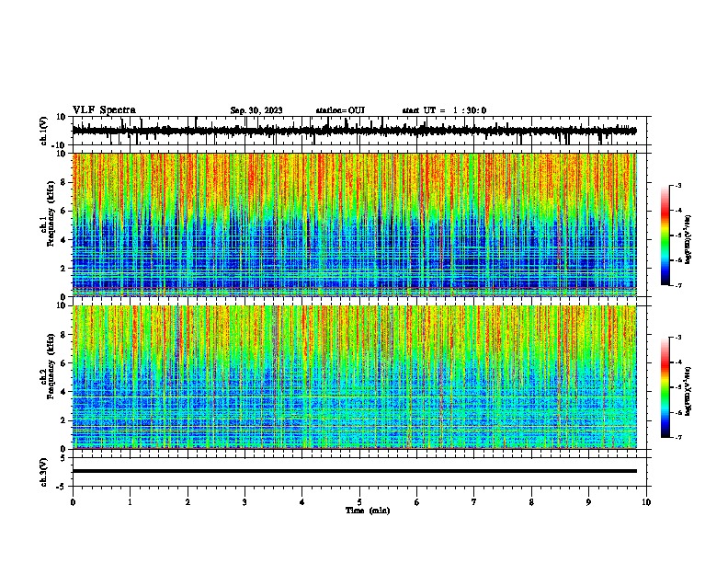Viewport: 728px width, 563px height.
Task: Click the ch.2 spectrogram color bar
Action: [665, 387]
